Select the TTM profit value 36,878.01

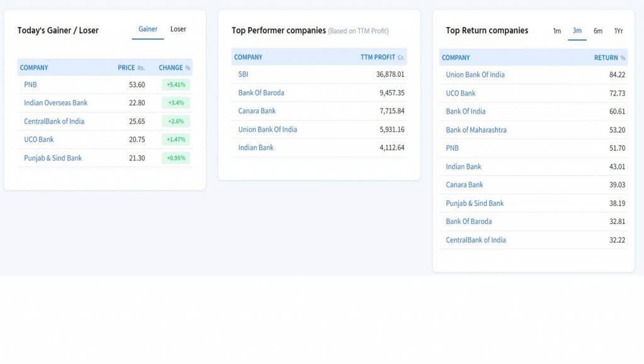(390, 74)
